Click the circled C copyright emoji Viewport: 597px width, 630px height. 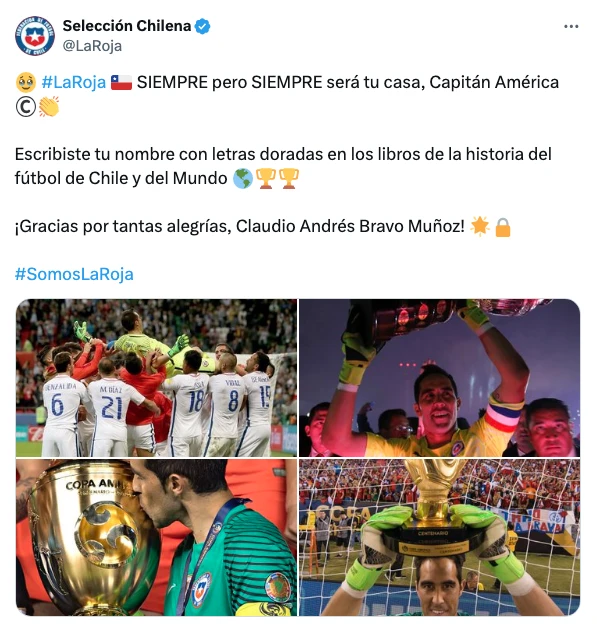click(26, 107)
